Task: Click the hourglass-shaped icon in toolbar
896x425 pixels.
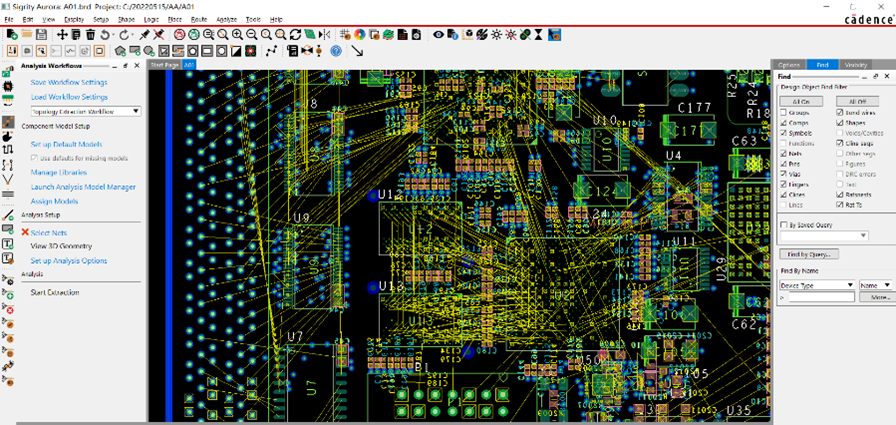Action: click(539, 34)
